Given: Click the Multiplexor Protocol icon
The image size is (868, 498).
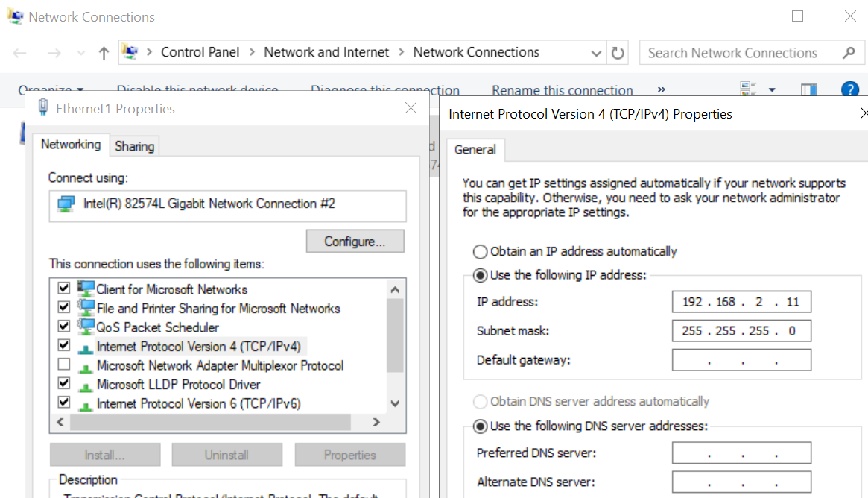Looking at the screenshot, I should [85, 368].
